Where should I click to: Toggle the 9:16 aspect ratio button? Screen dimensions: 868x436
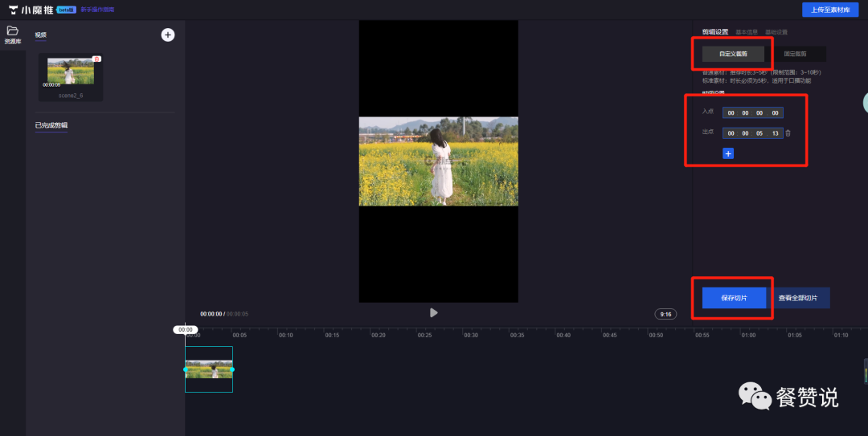665,314
